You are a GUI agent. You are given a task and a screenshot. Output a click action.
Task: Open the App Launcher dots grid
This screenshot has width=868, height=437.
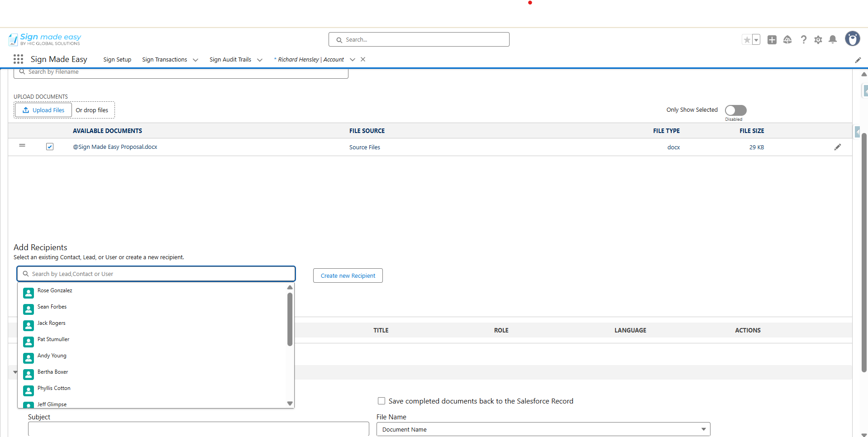18,59
